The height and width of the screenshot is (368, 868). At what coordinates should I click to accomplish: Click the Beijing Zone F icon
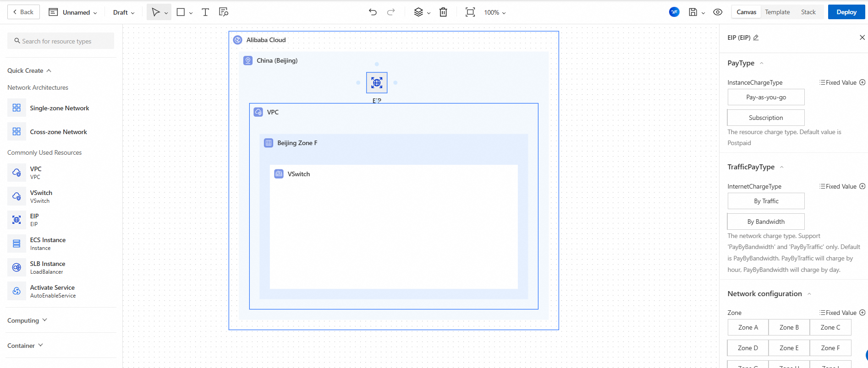point(269,143)
